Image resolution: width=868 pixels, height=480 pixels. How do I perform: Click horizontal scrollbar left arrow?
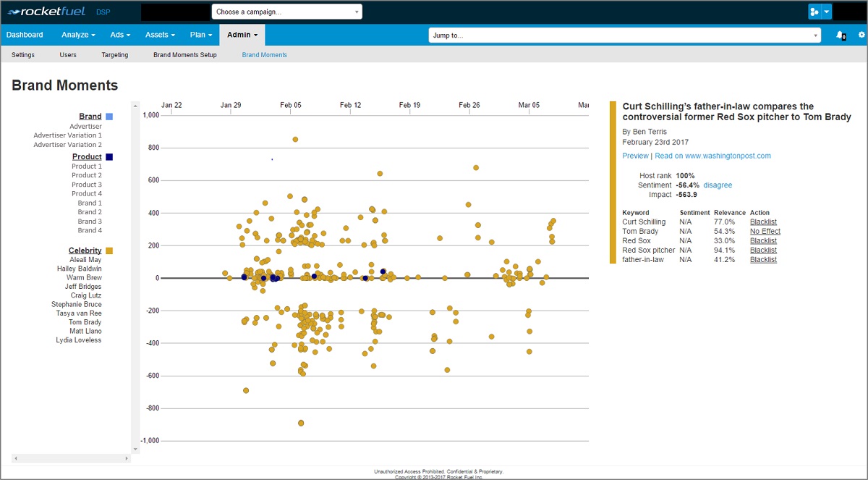(x=15, y=458)
